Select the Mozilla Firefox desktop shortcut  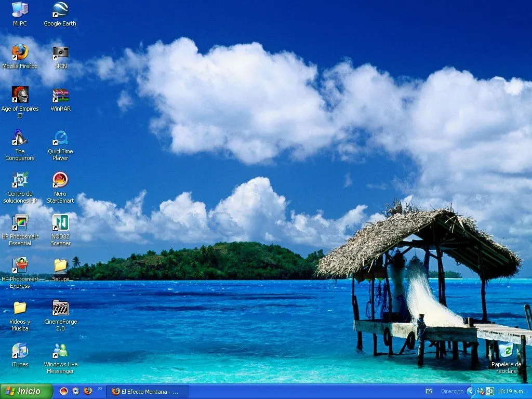(x=20, y=52)
